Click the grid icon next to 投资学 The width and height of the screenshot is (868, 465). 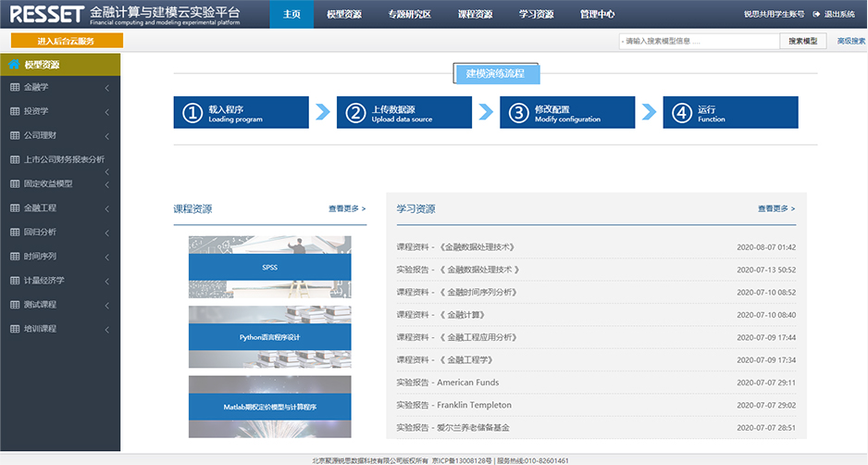click(14, 111)
